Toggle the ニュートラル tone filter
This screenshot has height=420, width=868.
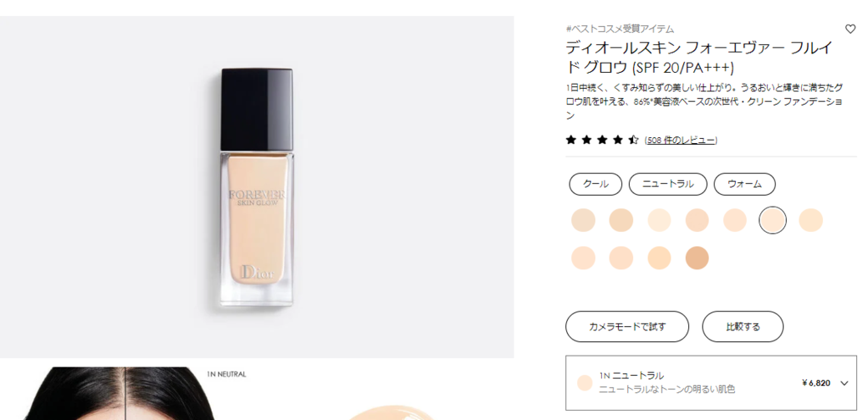668,184
